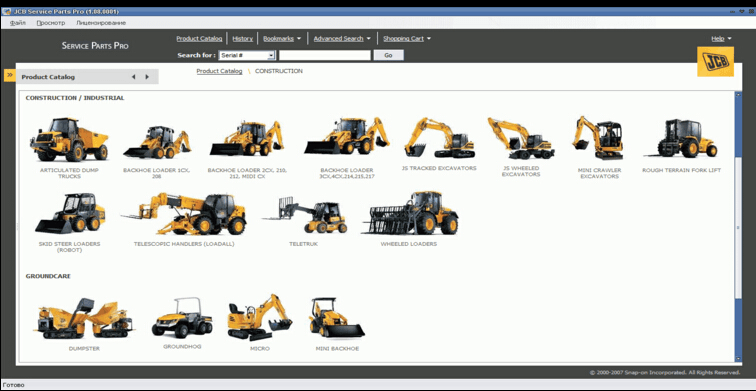Screen dimensions: 756x391
Task: Go to previous Product Catalog panel arrow
Action: click(x=134, y=77)
